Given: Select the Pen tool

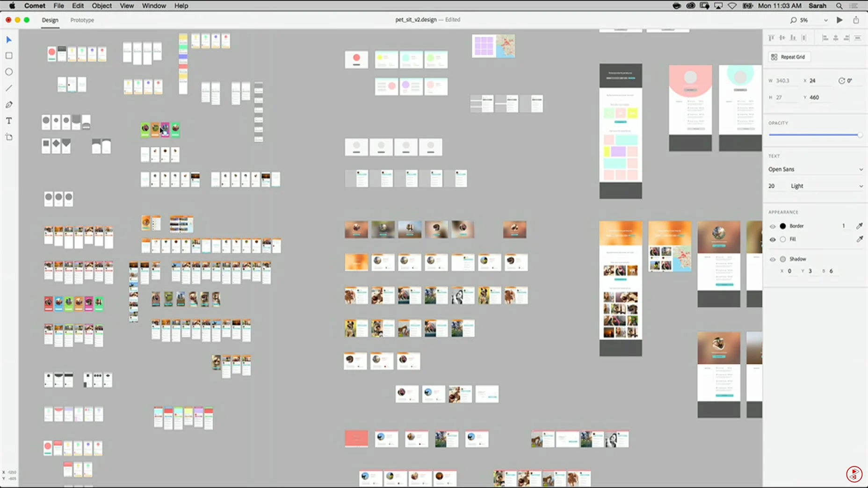Looking at the screenshot, I should click(9, 105).
